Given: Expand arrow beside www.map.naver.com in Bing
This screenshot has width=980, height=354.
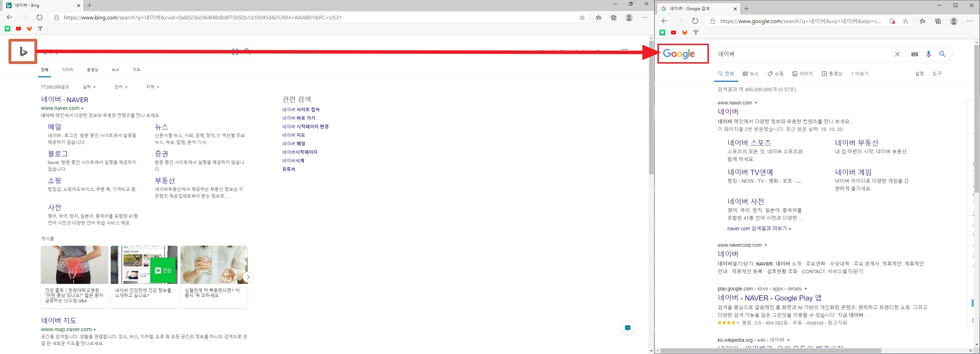Looking at the screenshot, I should click(95, 330).
